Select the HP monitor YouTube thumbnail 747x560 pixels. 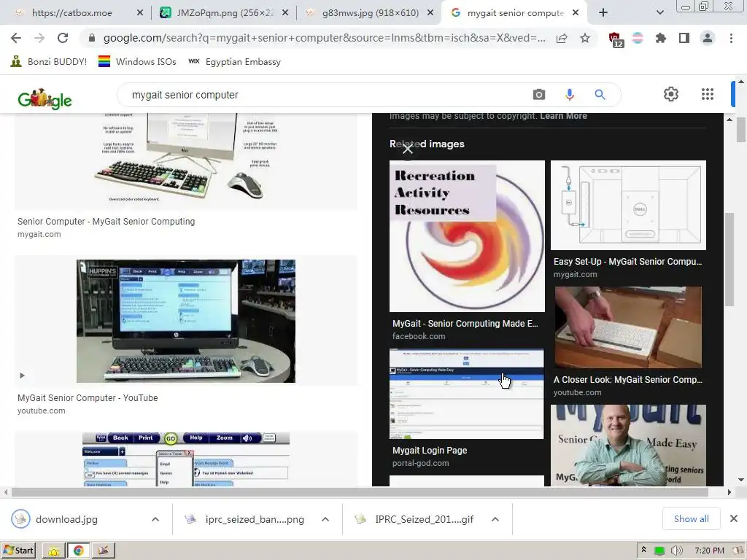[x=186, y=321]
